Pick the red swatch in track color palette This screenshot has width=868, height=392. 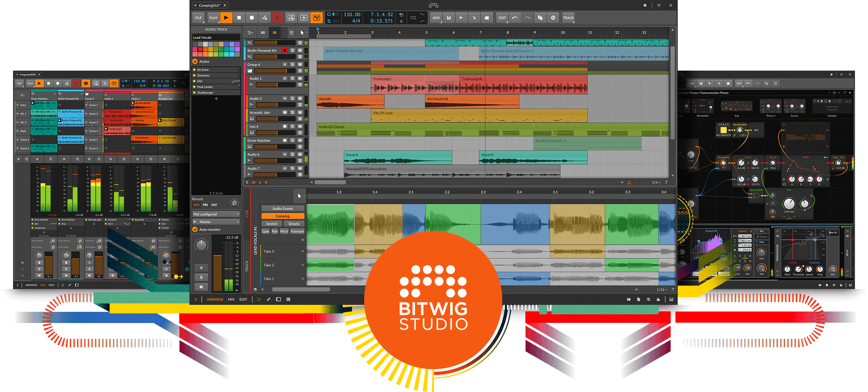200,49
